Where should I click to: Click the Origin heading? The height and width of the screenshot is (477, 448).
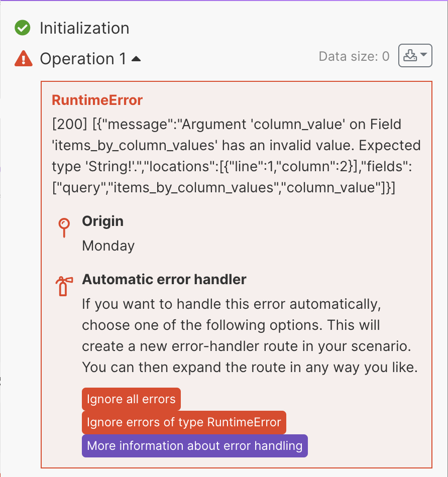point(102,221)
